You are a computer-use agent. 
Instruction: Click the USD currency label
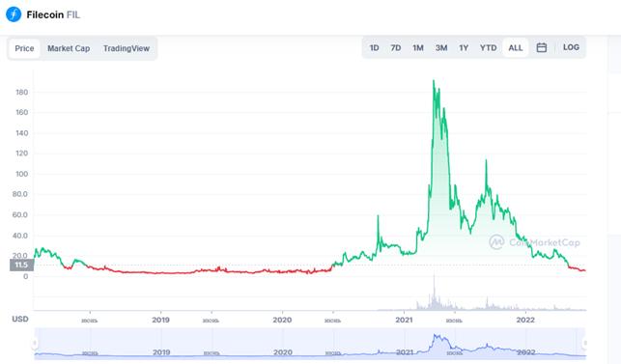[20, 319]
